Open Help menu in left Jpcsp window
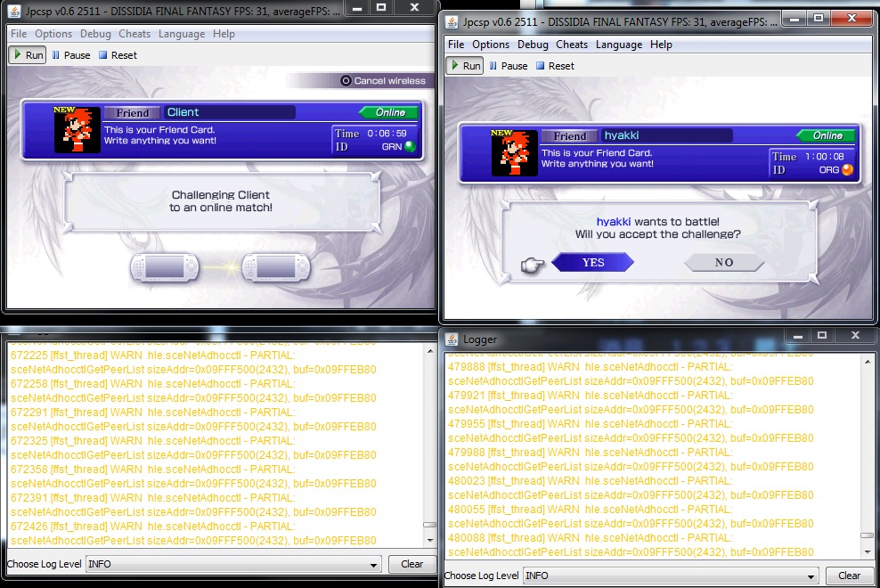The width and height of the screenshot is (880, 588). pyautogui.click(x=224, y=34)
